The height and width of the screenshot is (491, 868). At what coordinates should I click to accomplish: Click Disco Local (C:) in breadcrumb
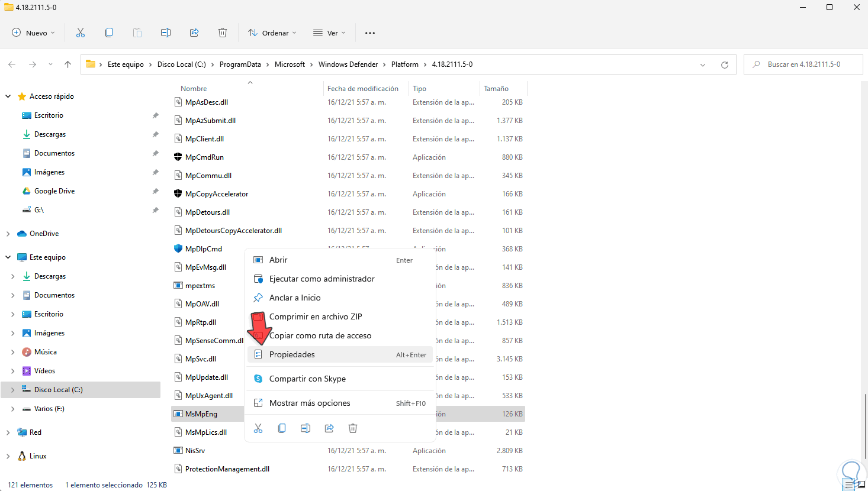pyautogui.click(x=182, y=64)
